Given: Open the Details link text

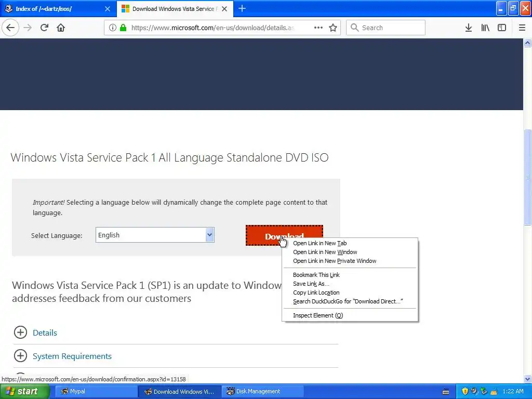Looking at the screenshot, I should 45,333.
